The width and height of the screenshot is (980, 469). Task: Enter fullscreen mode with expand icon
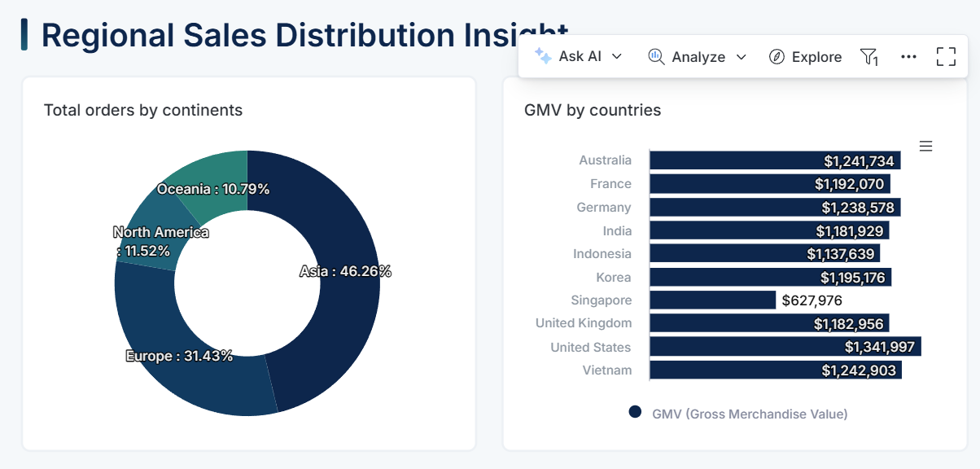click(x=946, y=56)
